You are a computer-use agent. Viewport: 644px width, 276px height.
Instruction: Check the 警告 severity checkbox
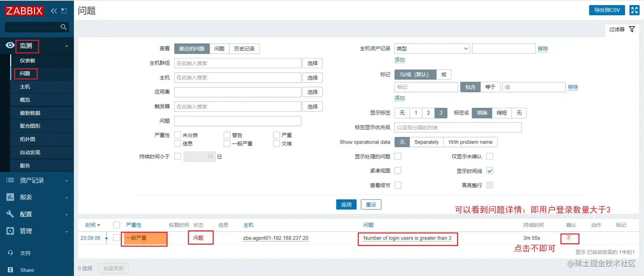(x=227, y=135)
